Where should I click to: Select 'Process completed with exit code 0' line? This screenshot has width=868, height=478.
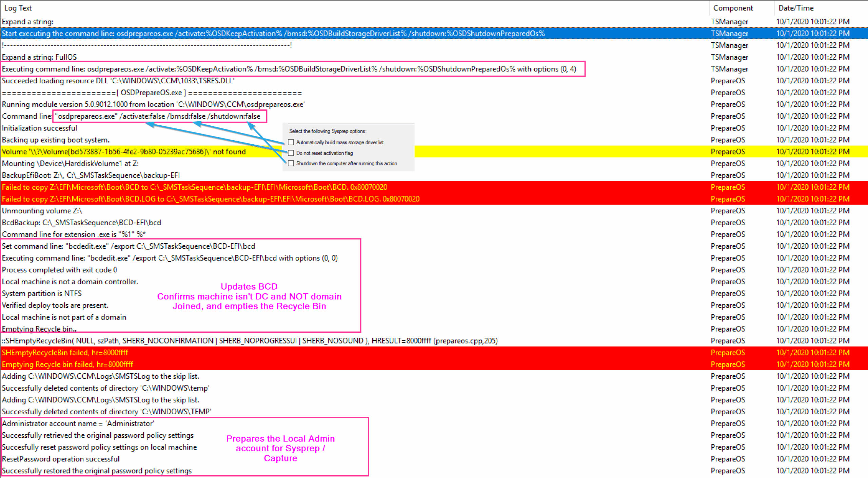[60, 270]
